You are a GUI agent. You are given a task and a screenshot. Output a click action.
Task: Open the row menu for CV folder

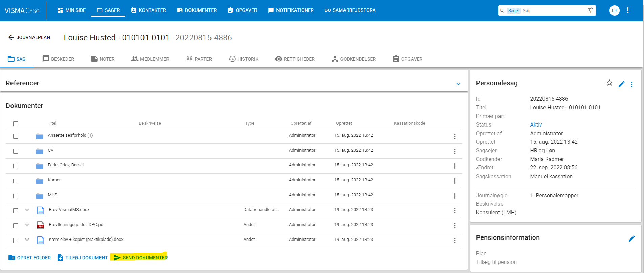click(x=454, y=151)
